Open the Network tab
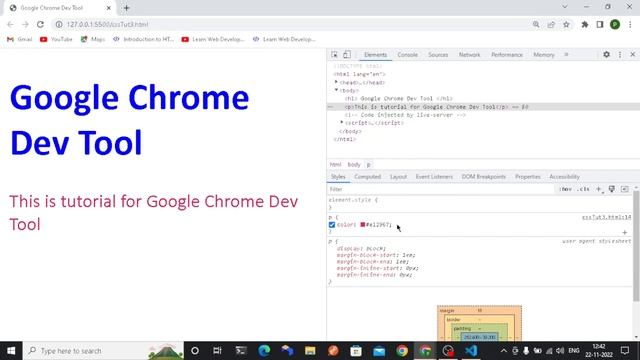640x360 pixels. coord(469,55)
